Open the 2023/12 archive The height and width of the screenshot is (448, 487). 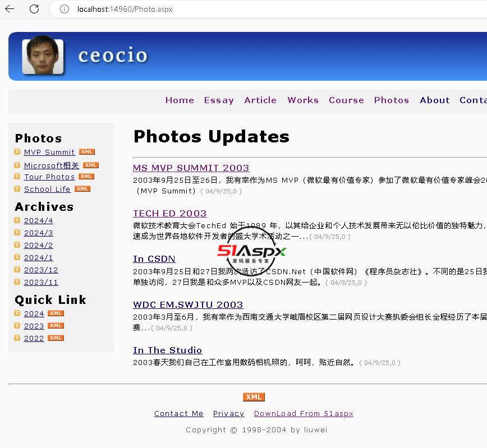tap(41, 270)
